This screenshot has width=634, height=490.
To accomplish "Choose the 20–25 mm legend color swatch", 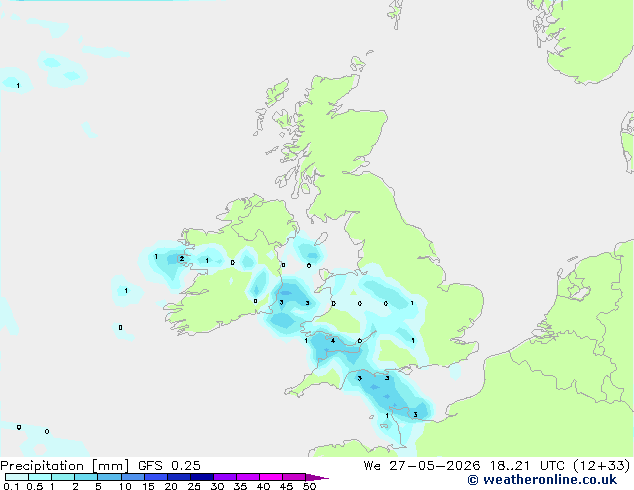I will pyautogui.click(x=179, y=477).
